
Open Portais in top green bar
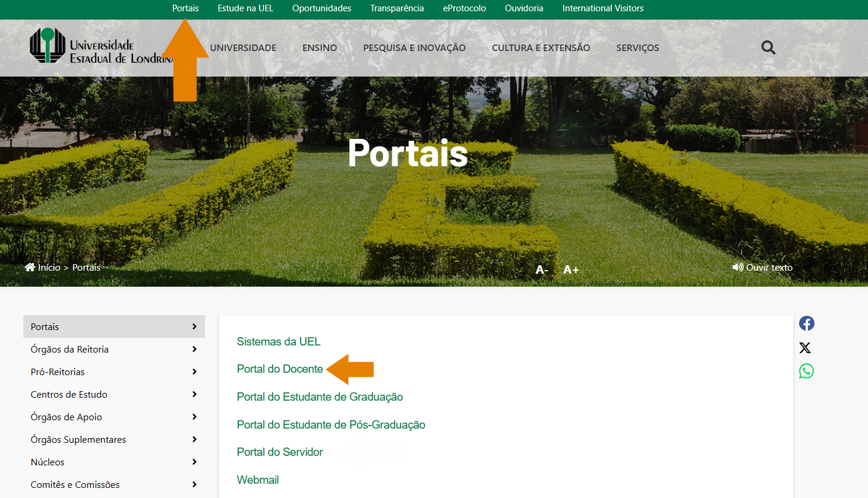coord(185,8)
